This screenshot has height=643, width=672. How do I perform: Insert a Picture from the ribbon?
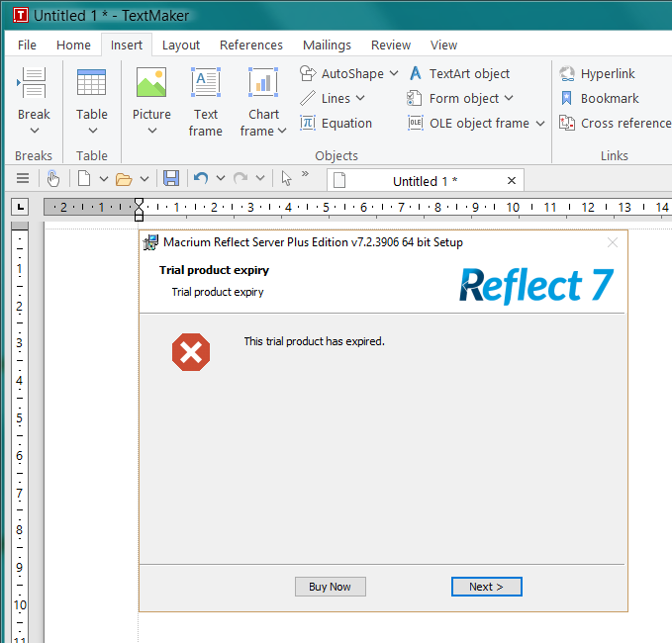[x=151, y=89]
